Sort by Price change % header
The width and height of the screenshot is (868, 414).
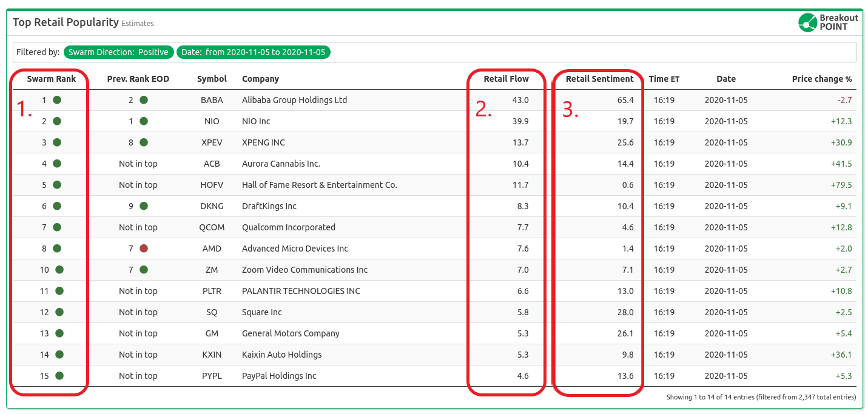pyautogui.click(x=822, y=79)
